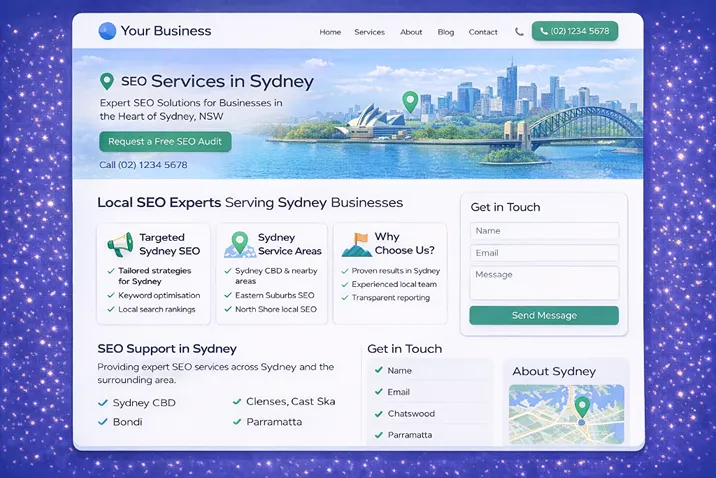Click the location pin beside SEO Services heading
Viewport: 716px width, 478px height.
107,81
